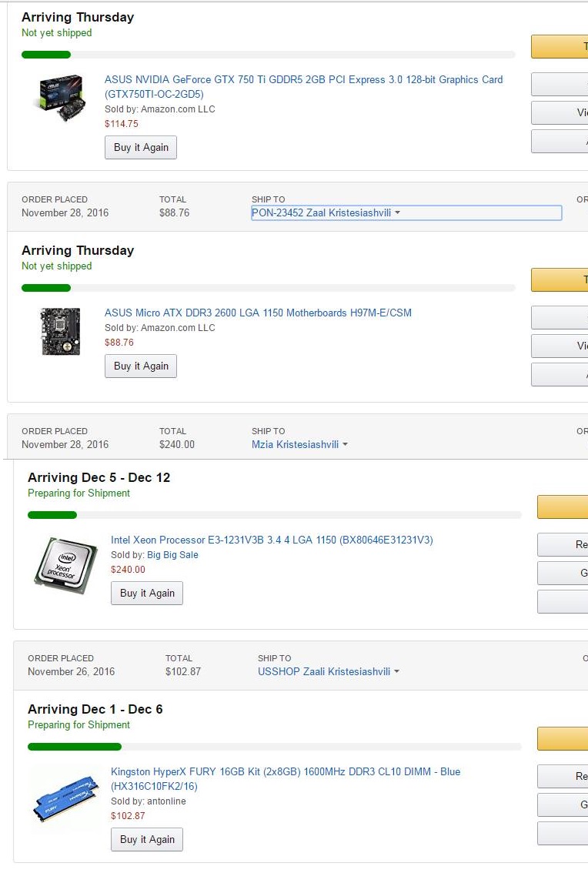Click the graphics card shipment progress bar

[x=269, y=55]
